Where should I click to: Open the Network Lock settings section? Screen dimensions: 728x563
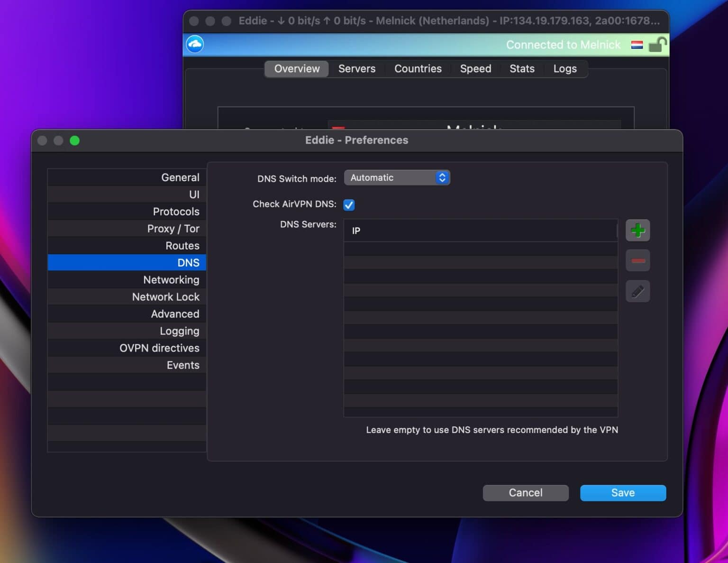coord(166,296)
